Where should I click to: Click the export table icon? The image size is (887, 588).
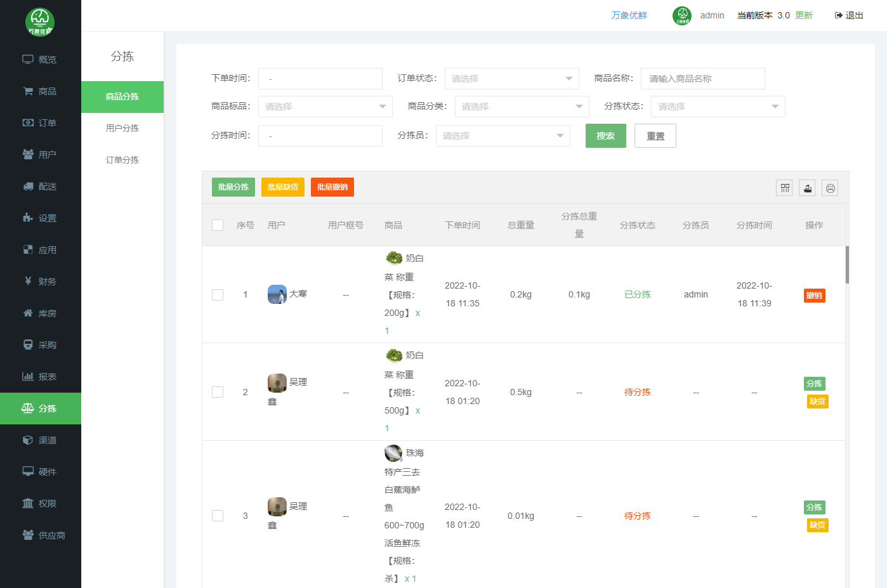(x=807, y=188)
